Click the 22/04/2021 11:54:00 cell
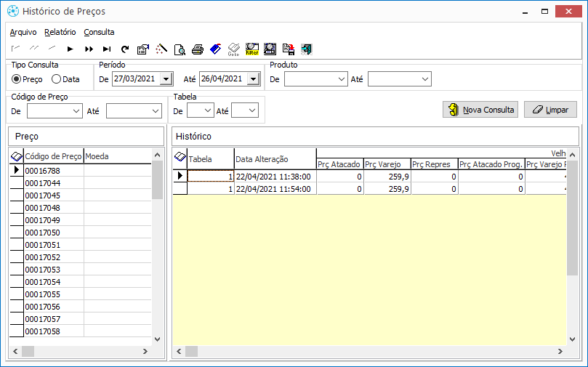 (x=275, y=189)
